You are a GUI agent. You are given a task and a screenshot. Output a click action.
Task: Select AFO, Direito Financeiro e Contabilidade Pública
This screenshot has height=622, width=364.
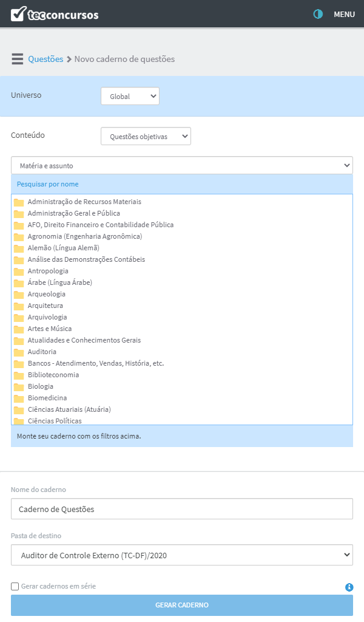point(101,225)
